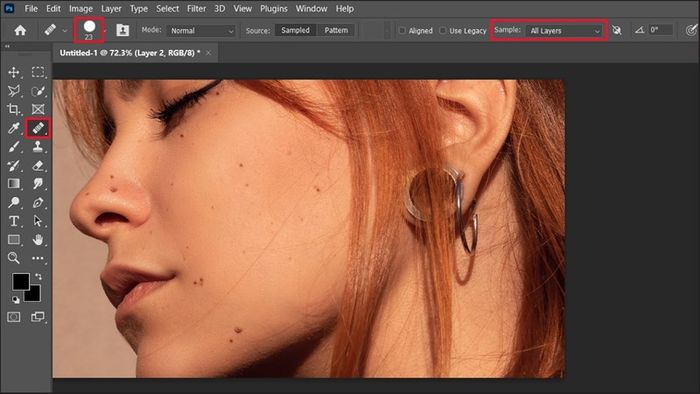Select the Move tool
This screenshot has height=394, width=700.
(14, 72)
